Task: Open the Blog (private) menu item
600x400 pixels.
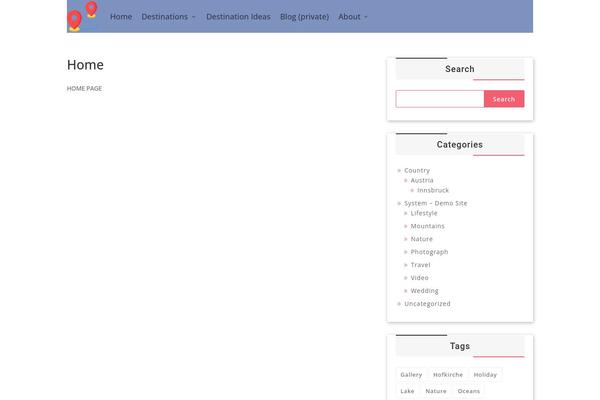Action: pos(304,17)
